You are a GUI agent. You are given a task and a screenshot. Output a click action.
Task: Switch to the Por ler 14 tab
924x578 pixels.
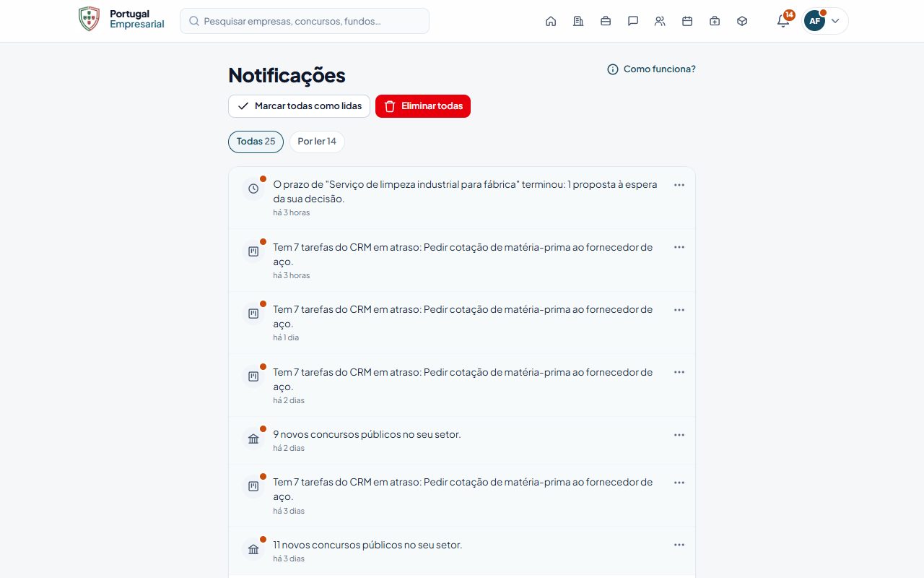pos(317,142)
